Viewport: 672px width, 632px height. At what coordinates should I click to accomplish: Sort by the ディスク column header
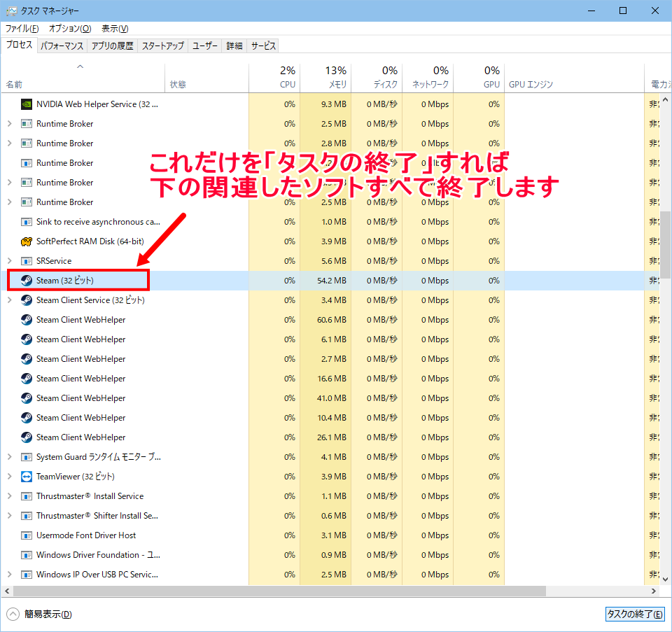(x=377, y=78)
